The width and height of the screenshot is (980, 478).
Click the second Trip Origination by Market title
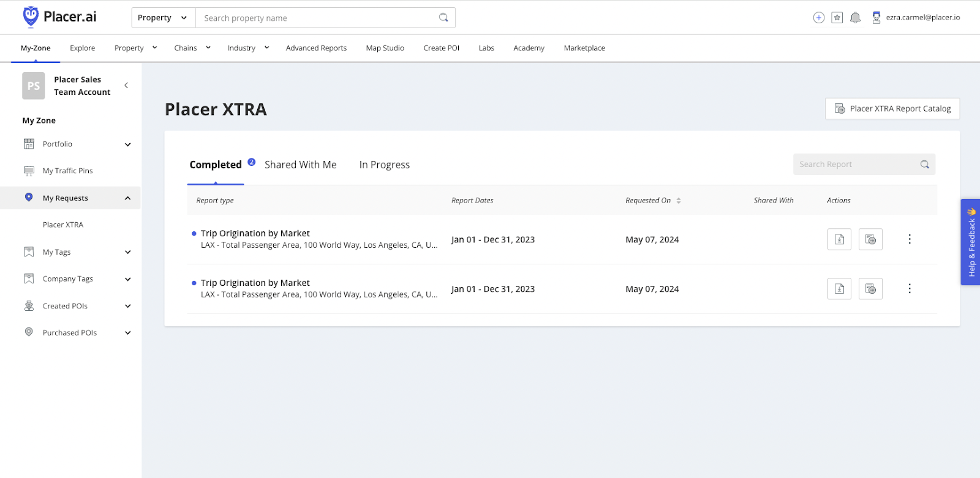click(x=255, y=283)
